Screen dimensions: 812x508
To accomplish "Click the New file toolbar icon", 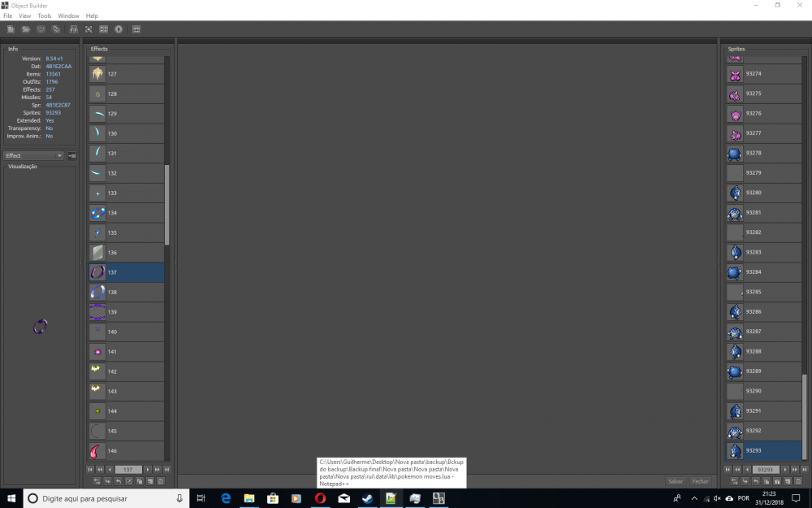I will [x=11, y=29].
